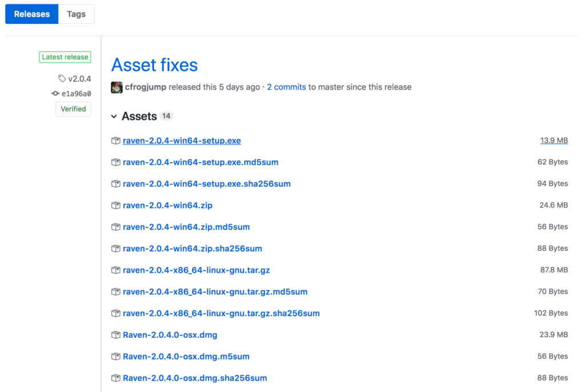The height and width of the screenshot is (392, 585).
Task: Click the 24.6 MB size text
Action: coord(554,205)
